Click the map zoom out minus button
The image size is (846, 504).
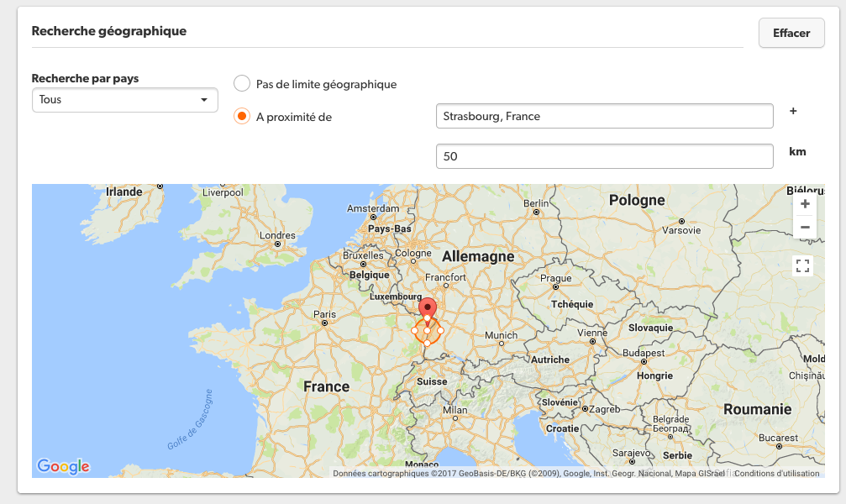(x=805, y=228)
